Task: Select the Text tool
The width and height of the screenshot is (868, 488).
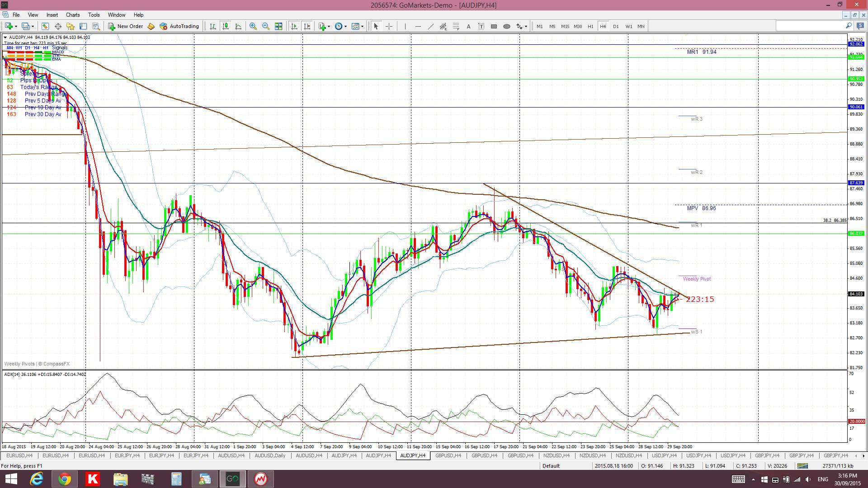Action: [x=468, y=26]
